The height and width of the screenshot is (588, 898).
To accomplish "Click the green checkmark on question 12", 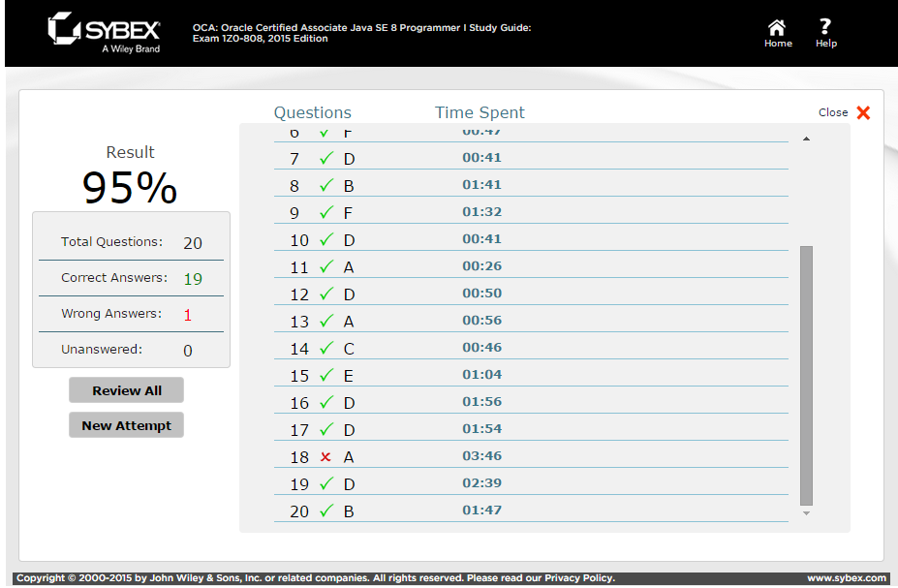I will pos(326,294).
